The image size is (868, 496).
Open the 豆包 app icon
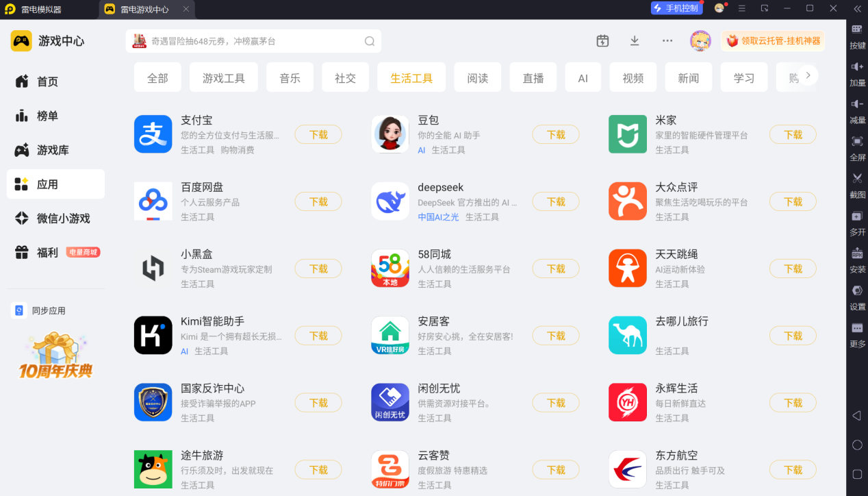click(x=390, y=134)
